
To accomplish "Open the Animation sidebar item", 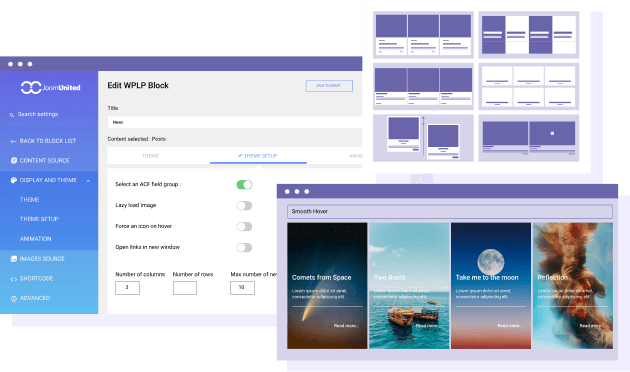I will [35, 239].
